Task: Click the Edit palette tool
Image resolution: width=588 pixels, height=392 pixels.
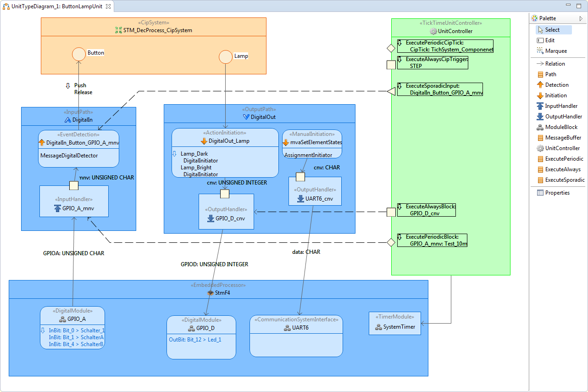Action: click(549, 40)
